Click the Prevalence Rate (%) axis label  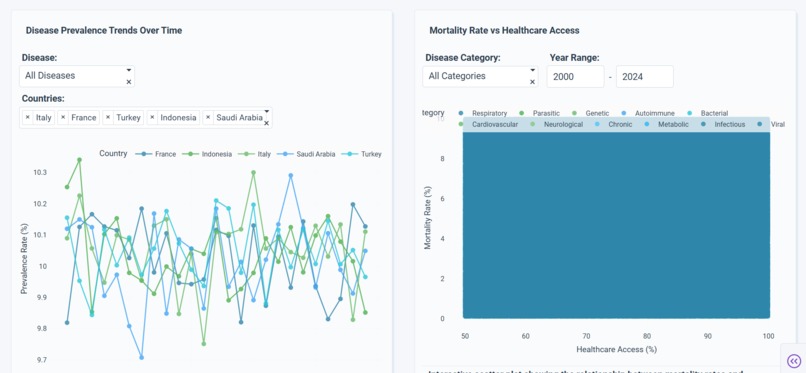[24, 258]
